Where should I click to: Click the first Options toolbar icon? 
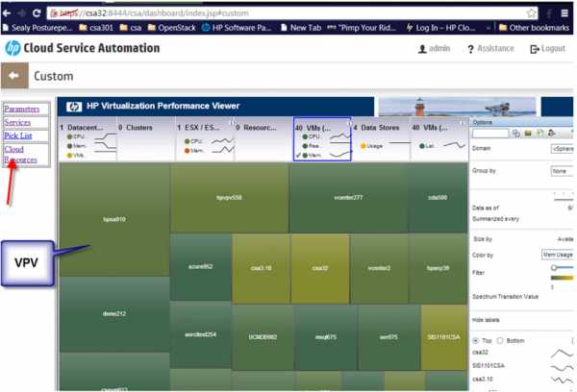516,134
